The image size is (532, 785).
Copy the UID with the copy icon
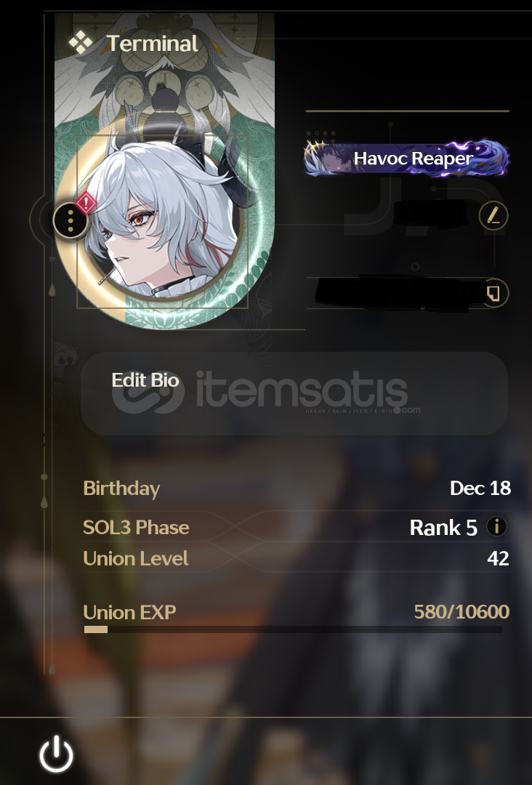494,293
